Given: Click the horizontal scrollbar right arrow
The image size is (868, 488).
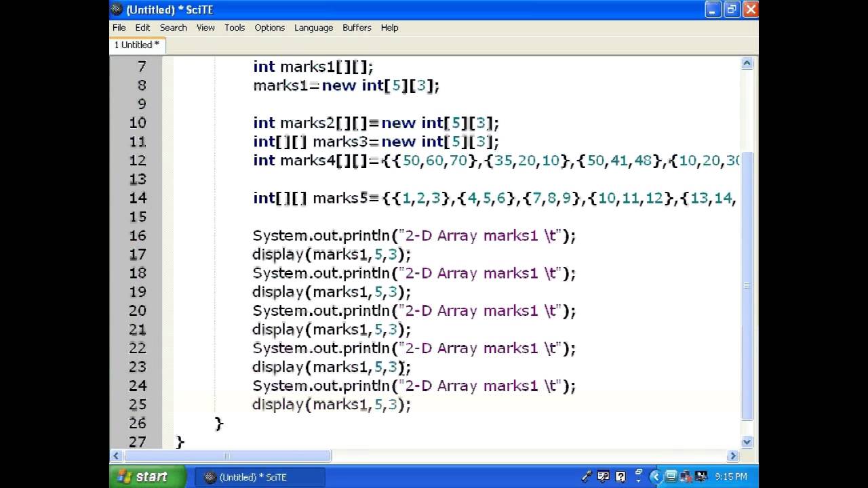Looking at the screenshot, I should point(733,456).
